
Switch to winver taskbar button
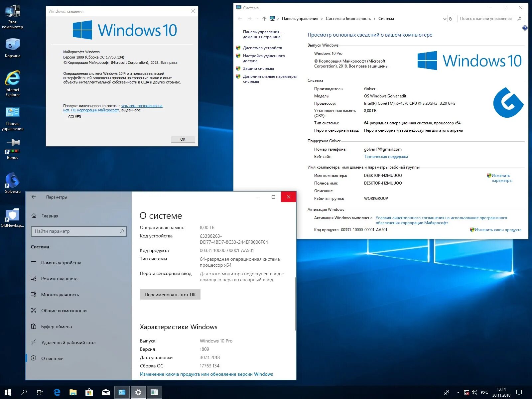coord(154,392)
